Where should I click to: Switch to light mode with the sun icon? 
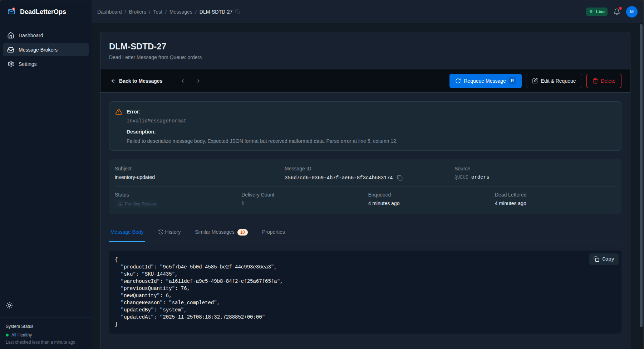(x=9, y=305)
